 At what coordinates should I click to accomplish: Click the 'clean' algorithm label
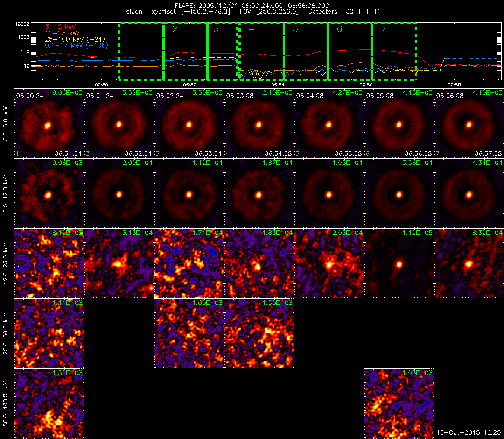[134, 12]
